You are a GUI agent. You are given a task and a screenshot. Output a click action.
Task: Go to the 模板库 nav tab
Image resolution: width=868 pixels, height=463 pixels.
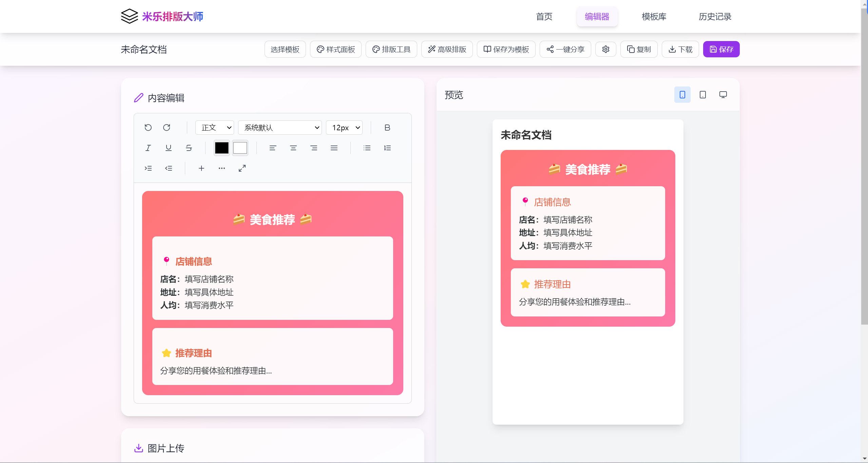tap(654, 17)
